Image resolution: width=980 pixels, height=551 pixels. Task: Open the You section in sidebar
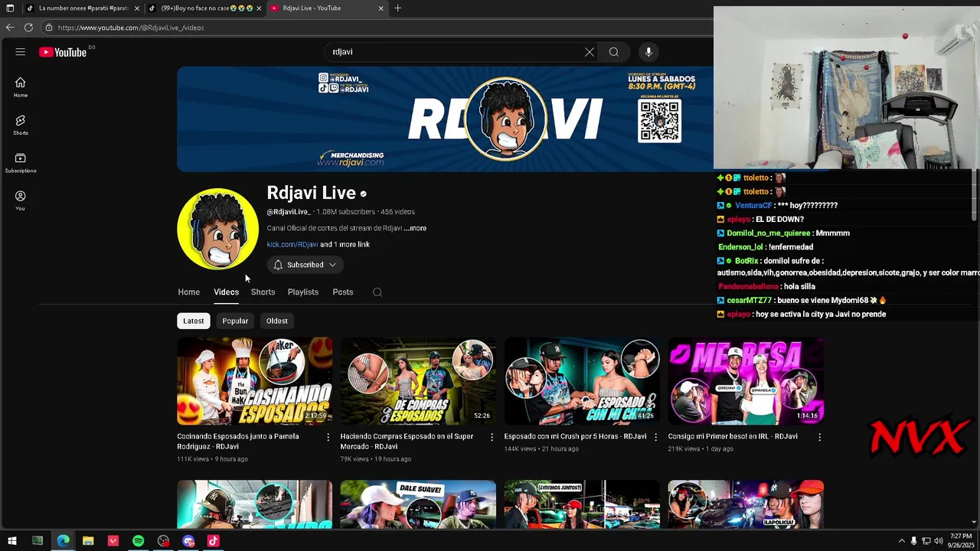(x=20, y=201)
